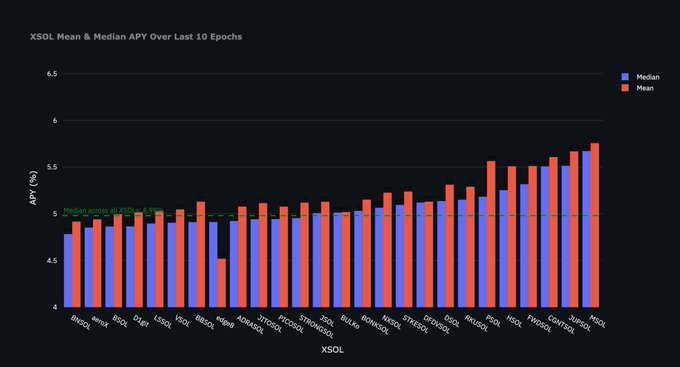Image resolution: width=680 pixels, height=367 pixels.
Task: Select the red Mean bar for HSOL
Action: pyautogui.click(x=512, y=237)
